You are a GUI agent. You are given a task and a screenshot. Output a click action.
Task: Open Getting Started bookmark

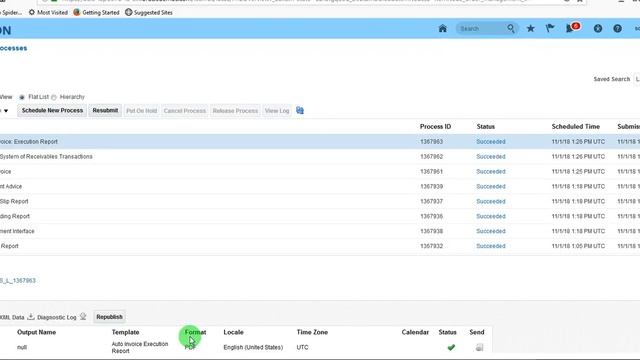tap(96, 12)
